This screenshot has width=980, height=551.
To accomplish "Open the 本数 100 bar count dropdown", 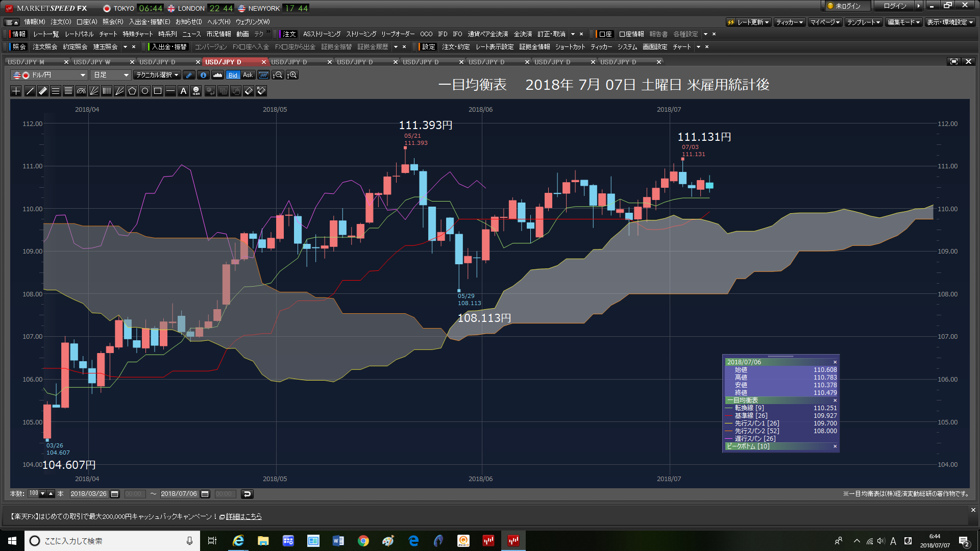I will [x=43, y=494].
